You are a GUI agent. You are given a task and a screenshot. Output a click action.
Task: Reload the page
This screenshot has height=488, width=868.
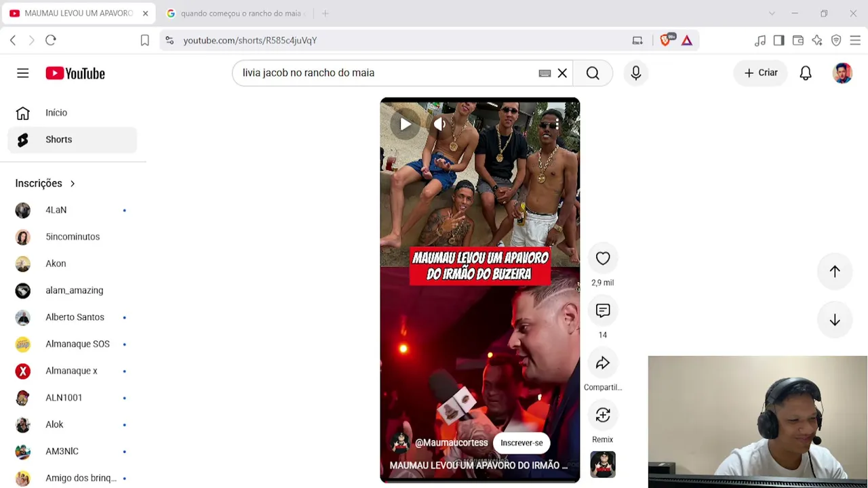(51, 41)
